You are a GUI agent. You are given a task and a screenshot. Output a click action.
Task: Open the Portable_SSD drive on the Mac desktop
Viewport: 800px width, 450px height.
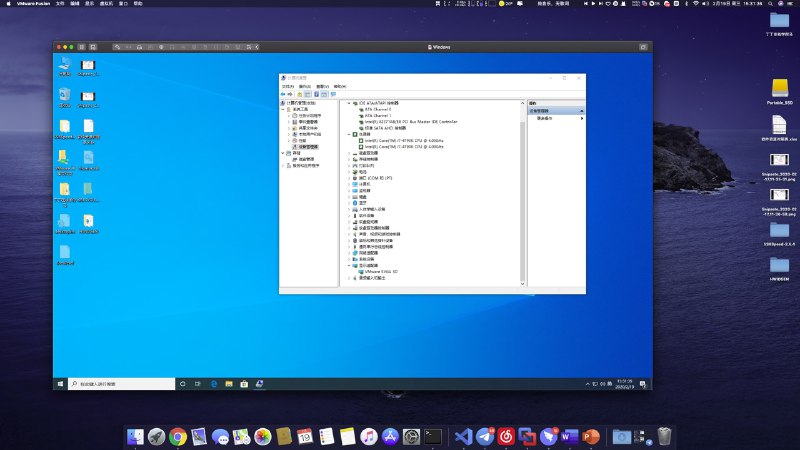pos(780,90)
